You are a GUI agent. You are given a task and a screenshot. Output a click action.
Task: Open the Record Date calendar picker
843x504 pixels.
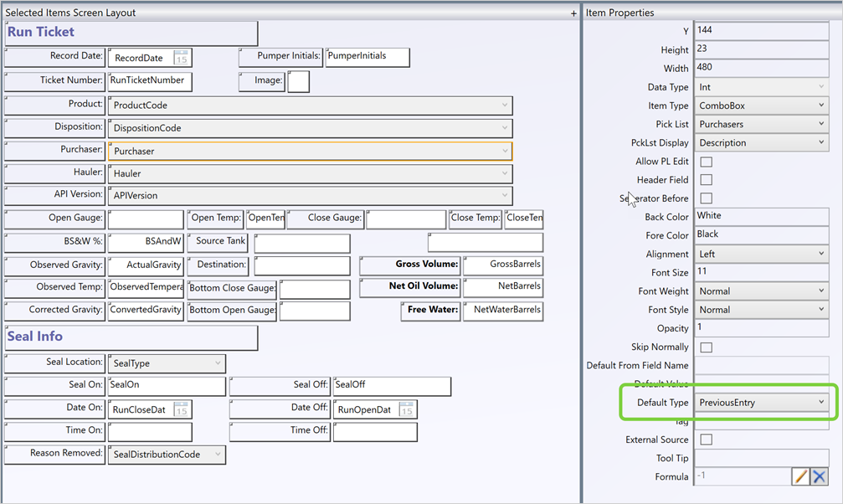click(x=181, y=58)
